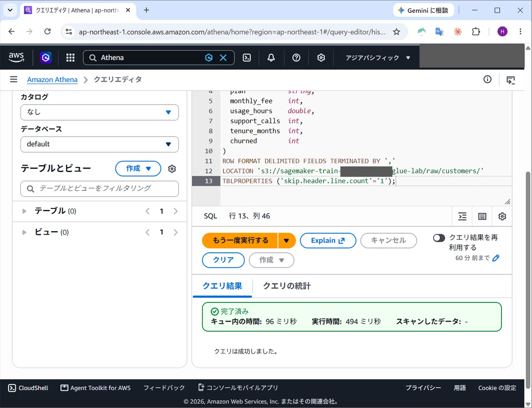Image resolution: width=532 pixels, height=408 pixels.
Task: Edit the 60 分 reuse time pencil
Action: tap(496, 258)
